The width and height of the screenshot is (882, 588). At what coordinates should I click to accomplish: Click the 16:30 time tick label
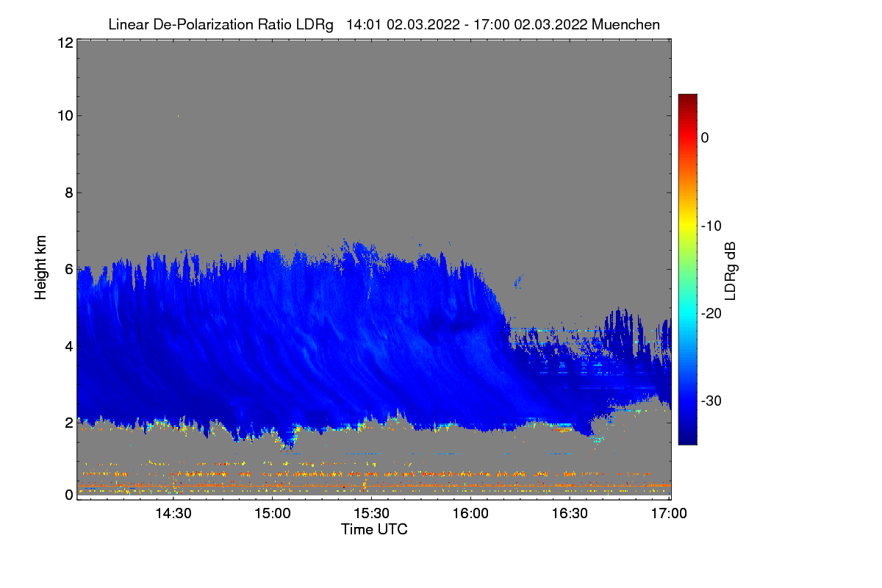coord(570,514)
